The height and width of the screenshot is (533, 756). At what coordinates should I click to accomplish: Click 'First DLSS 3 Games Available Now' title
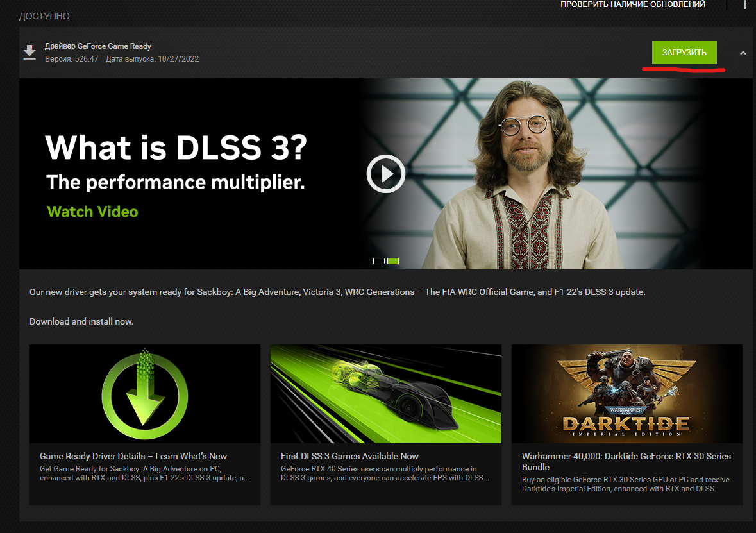pyautogui.click(x=349, y=456)
